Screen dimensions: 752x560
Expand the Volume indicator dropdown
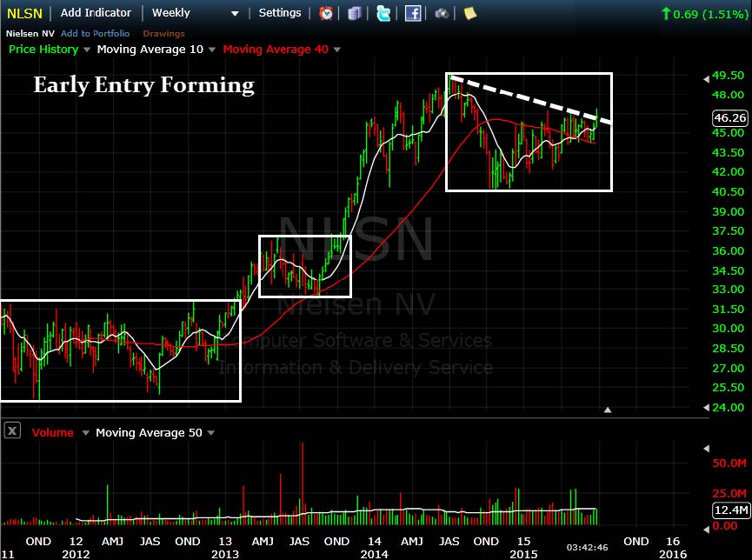pyautogui.click(x=86, y=433)
